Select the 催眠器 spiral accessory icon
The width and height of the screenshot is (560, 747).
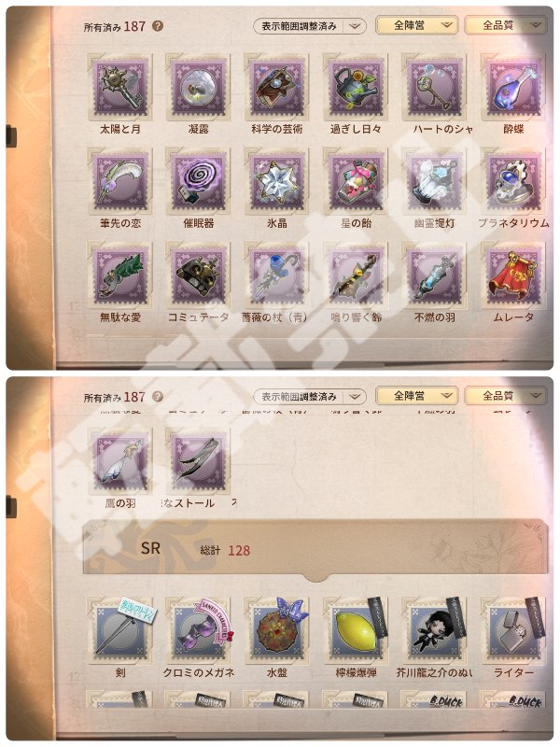point(198,181)
